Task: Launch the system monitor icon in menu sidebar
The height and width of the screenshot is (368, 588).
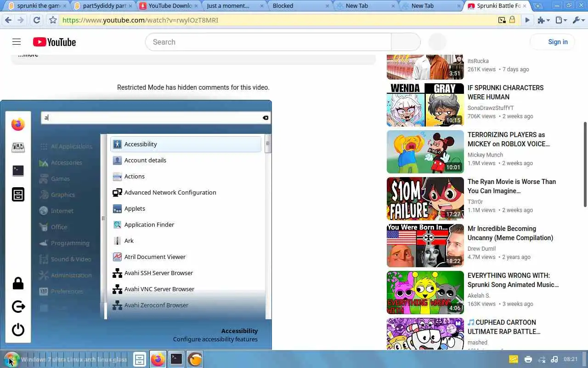Action: [x=18, y=147]
